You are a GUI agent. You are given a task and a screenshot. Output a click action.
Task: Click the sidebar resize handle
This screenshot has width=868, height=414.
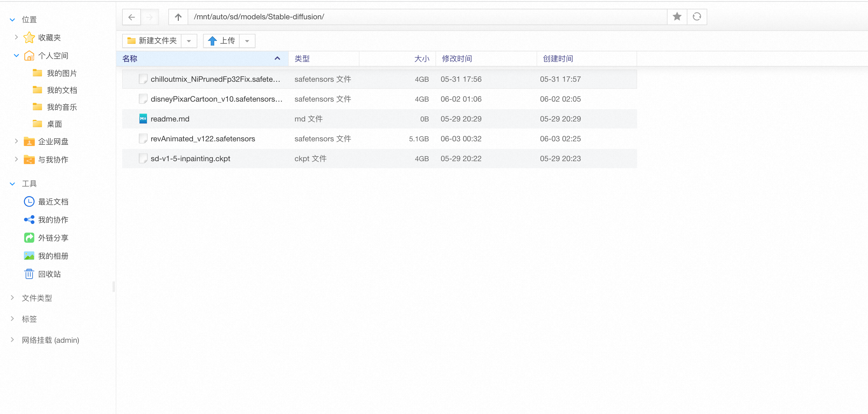click(114, 286)
